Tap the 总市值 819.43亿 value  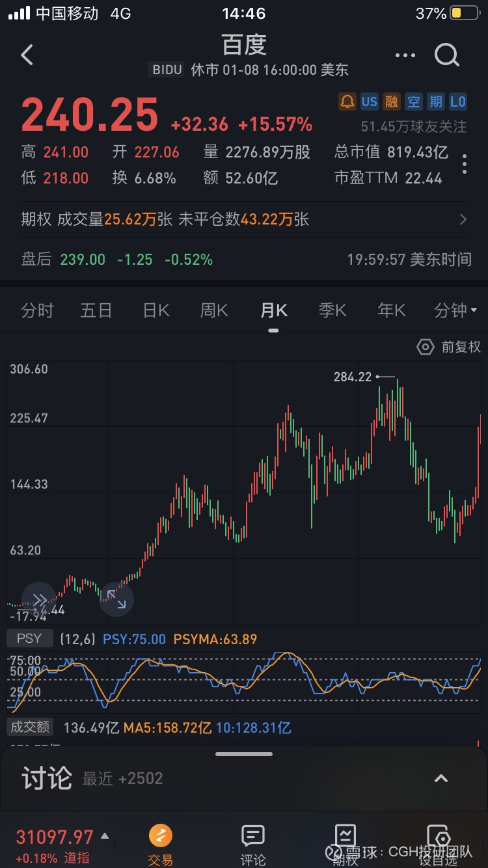coord(391,152)
